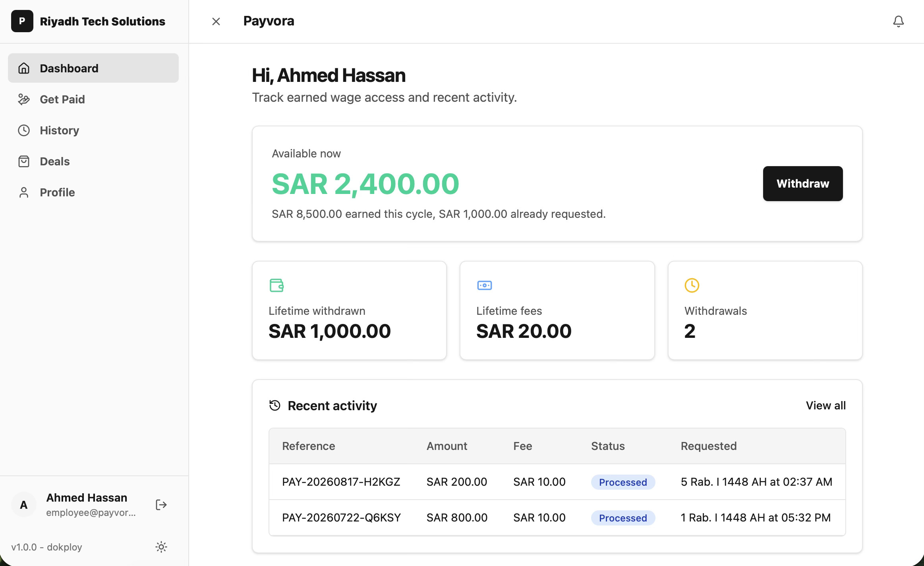
Task: Go to Dashboard in the sidebar
Action: [93, 68]
